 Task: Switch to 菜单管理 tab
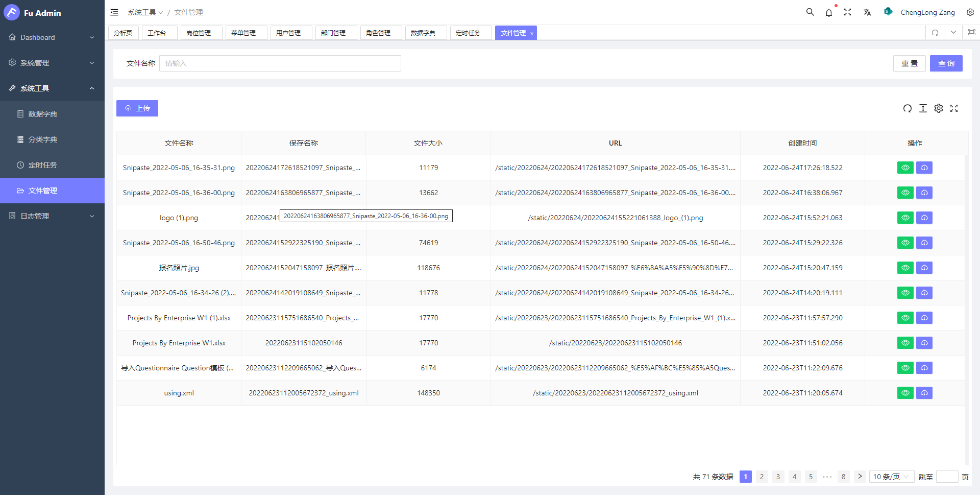(246, 33)
